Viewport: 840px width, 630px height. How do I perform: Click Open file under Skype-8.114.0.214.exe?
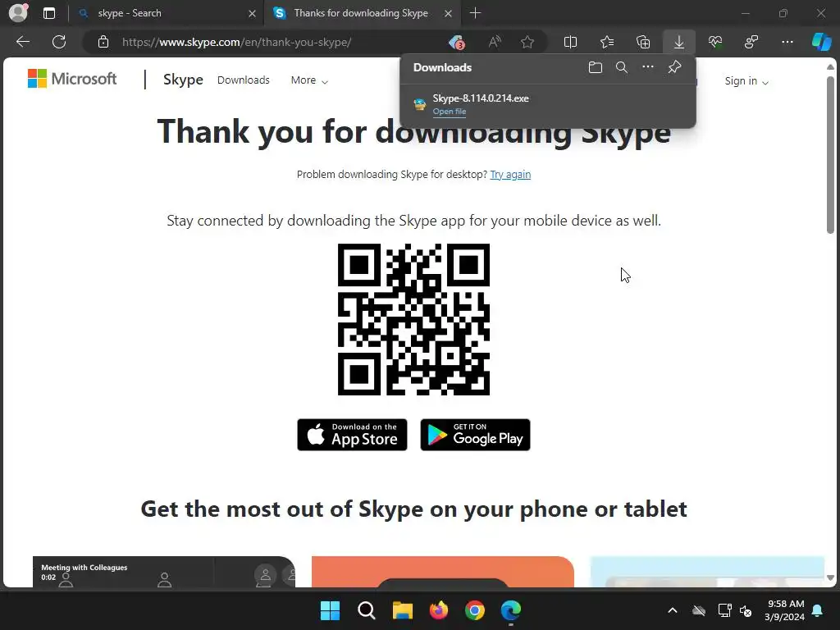coord(449,112)
